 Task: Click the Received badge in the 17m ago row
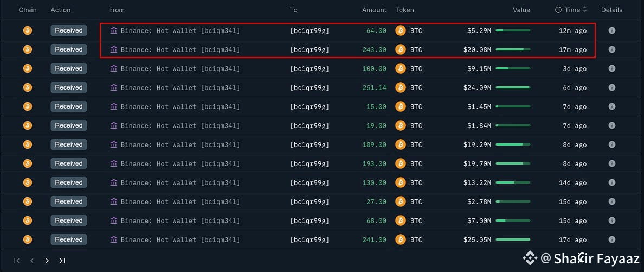(x=69, y=49)
